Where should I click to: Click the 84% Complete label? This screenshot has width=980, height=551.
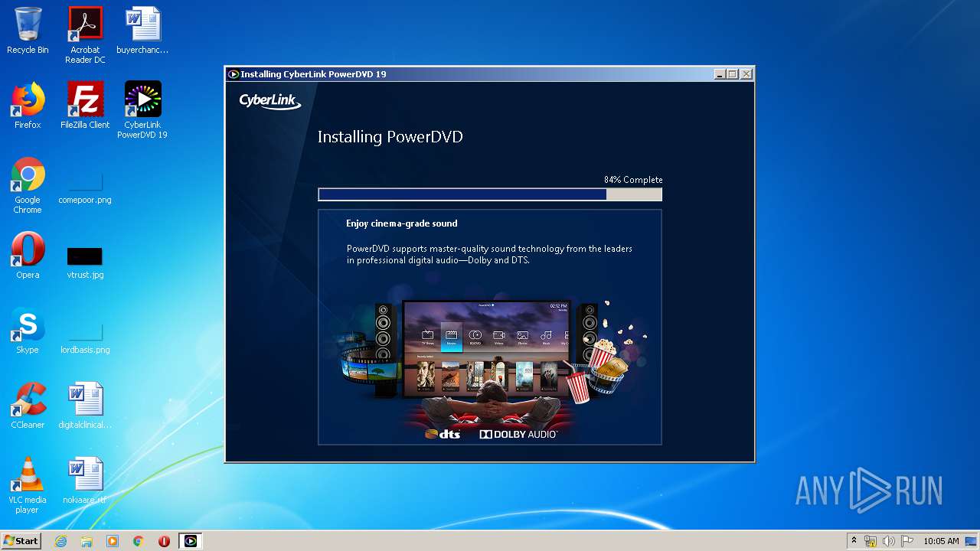coord(633,180)
